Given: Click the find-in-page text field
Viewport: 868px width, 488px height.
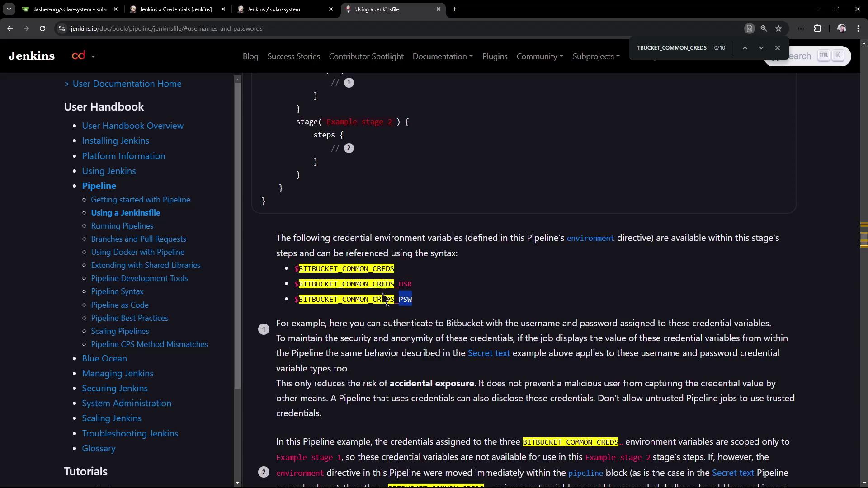Looking at the screenshot, I should 670,48.
